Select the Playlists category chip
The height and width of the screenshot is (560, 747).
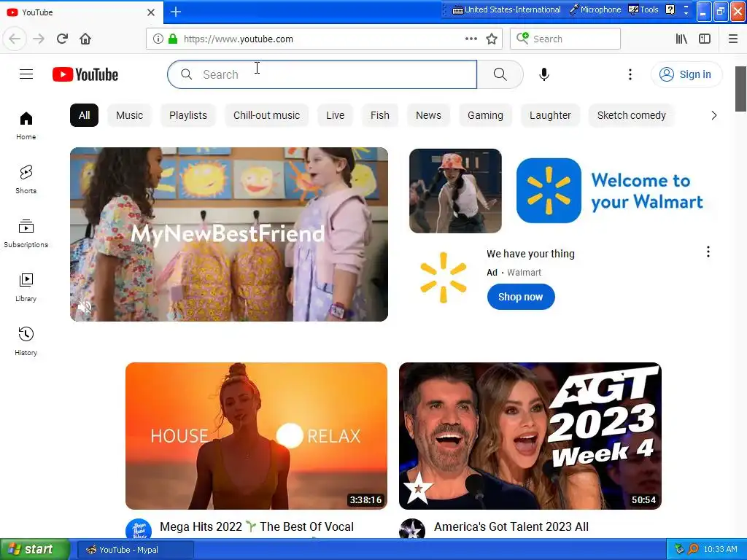[188, 115]
